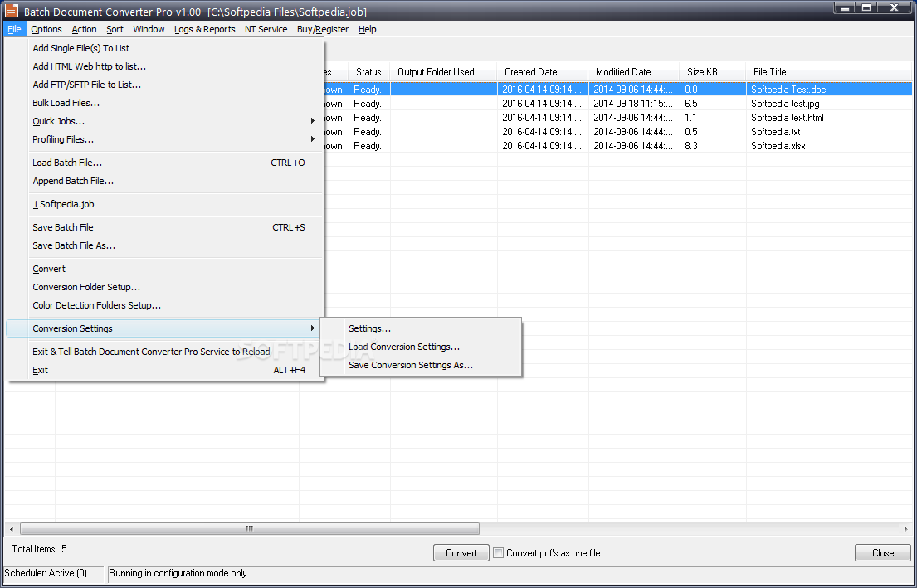The image size is (917, 588).
Task: Choose Exit & Tell Service to Reload
Action: click(163, 352)
